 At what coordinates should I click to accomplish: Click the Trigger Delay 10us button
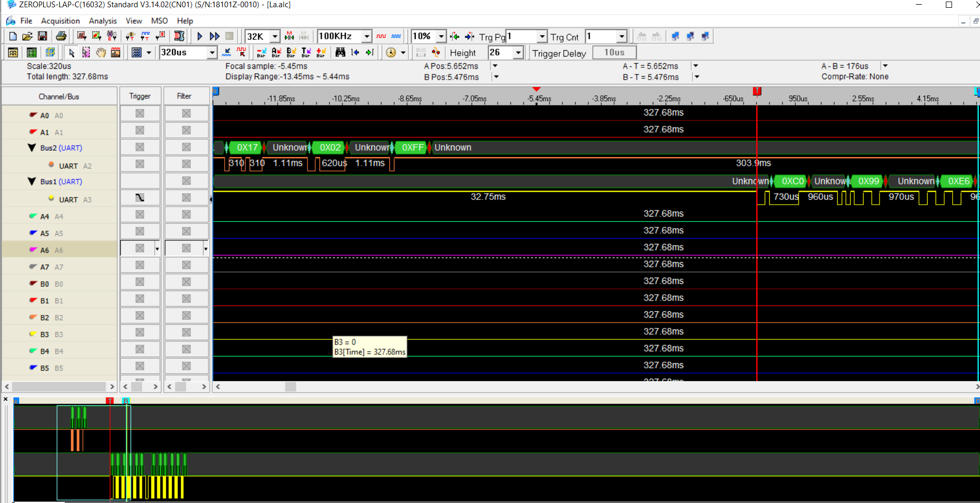(614, 52)
